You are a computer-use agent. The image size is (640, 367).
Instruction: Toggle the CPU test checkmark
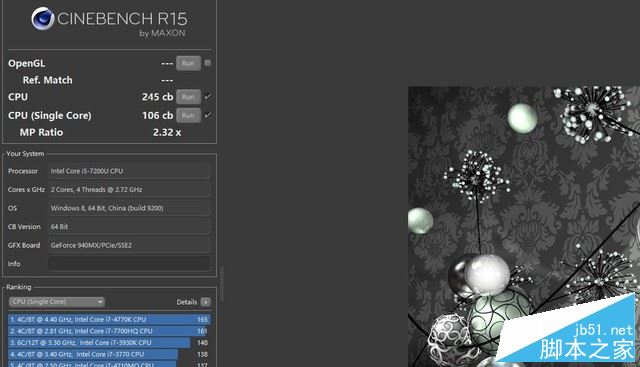coord(208,97)
